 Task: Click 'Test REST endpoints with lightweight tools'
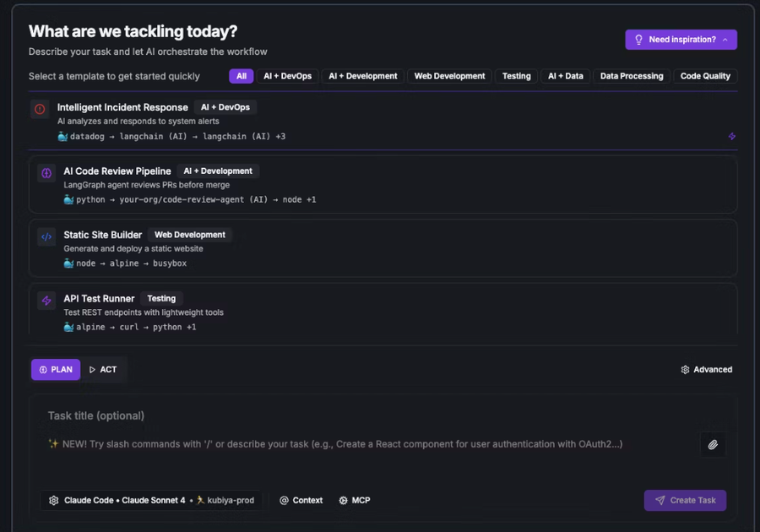[144, 313]
